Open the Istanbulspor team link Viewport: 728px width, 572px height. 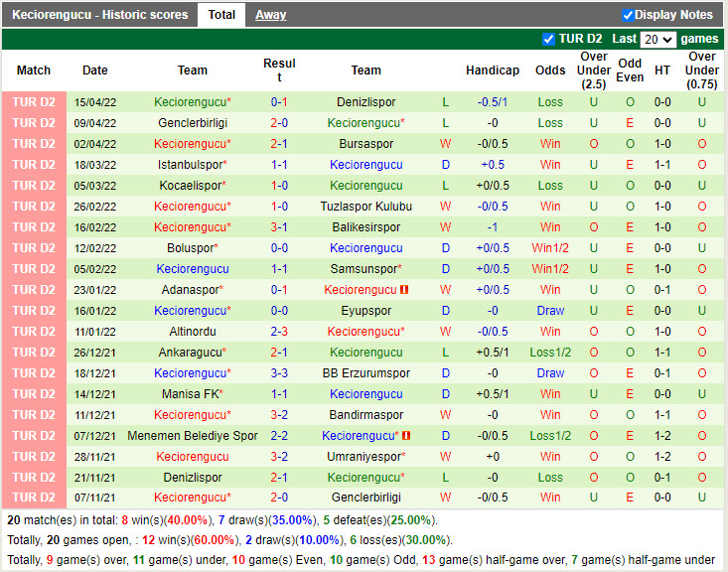click(x=190, y=165)
